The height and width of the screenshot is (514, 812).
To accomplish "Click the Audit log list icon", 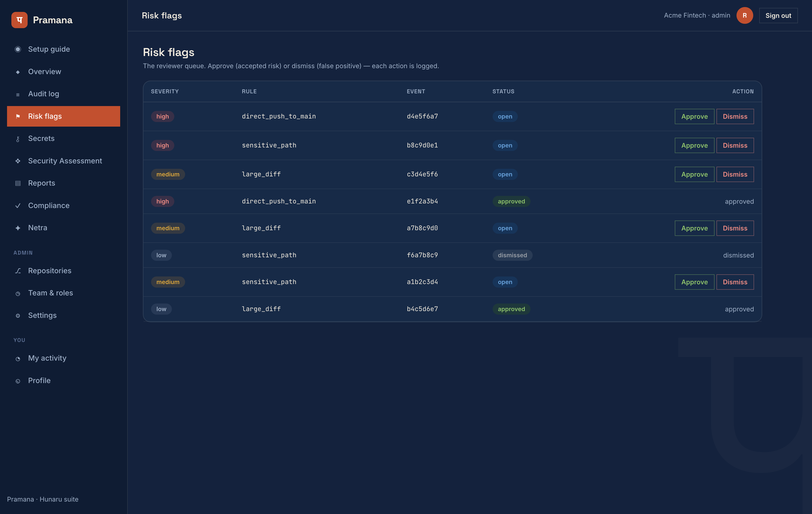I will point(18,94).
